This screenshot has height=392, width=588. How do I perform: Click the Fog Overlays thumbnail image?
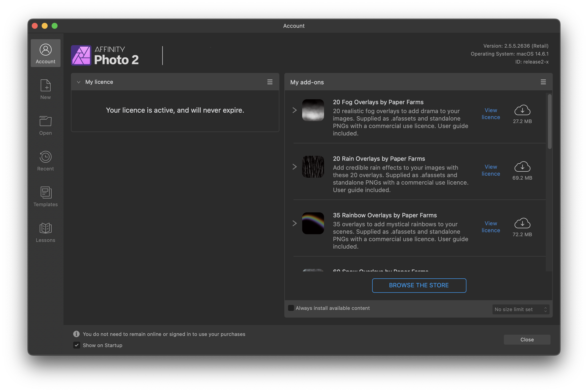tap(313, 110)
